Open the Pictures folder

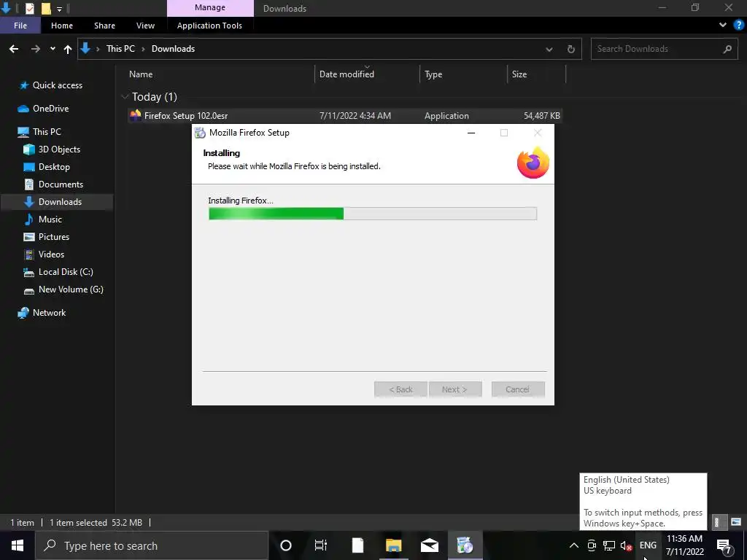[54, 237]
